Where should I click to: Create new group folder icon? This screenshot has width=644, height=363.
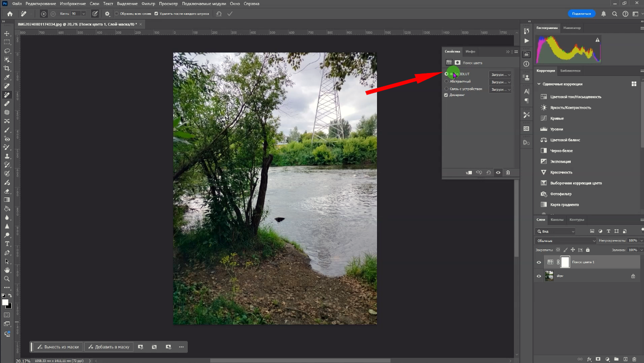point(616,359)
